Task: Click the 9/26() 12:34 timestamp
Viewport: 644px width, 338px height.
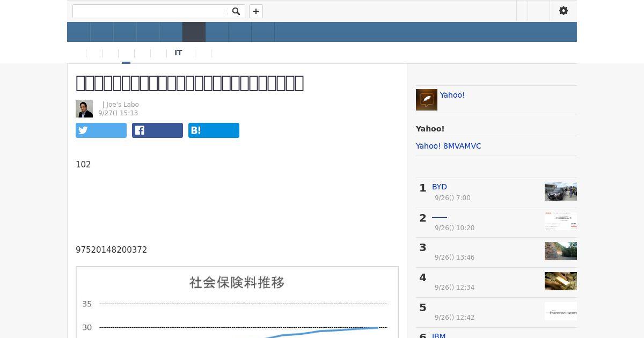Action: point(455,288)
